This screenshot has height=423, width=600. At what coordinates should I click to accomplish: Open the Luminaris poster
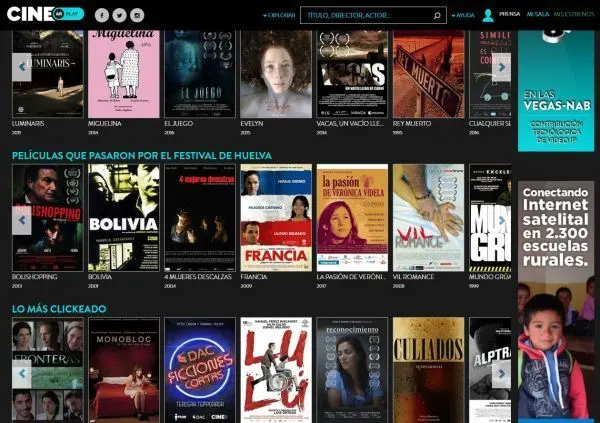coord(48,74)
